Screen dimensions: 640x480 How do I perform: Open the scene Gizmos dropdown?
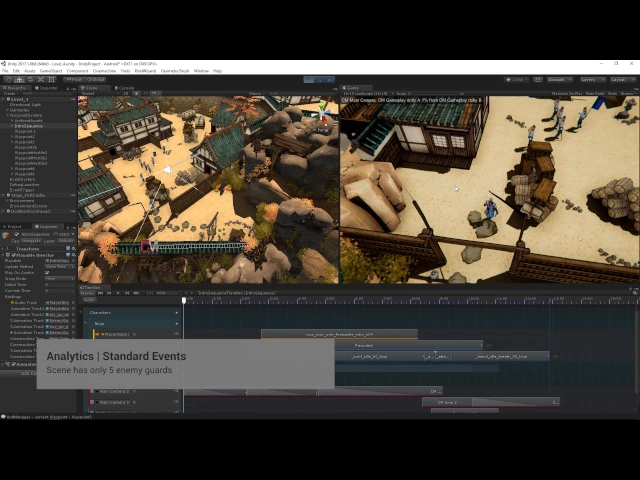[257, 93]
